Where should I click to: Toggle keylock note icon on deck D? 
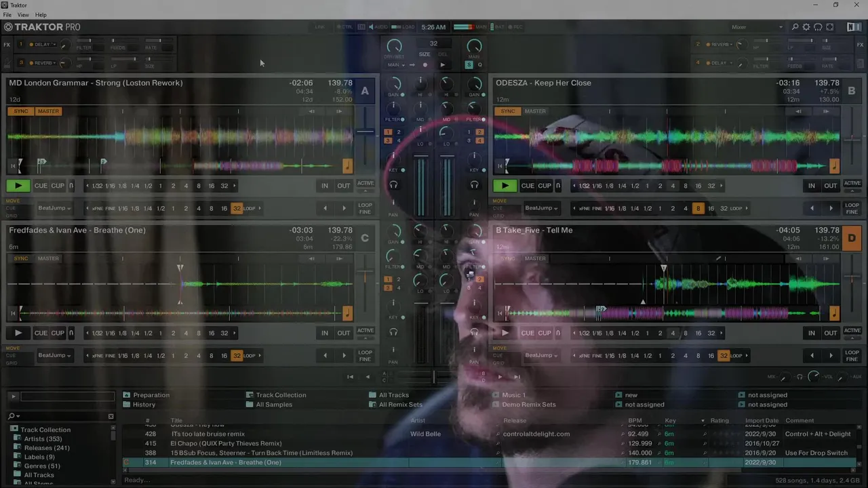pos(834,313)
